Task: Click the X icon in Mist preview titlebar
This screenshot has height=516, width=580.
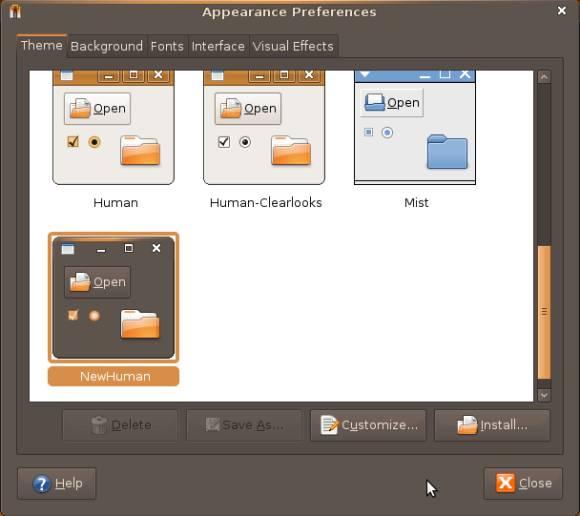Action: coord(465,74)
